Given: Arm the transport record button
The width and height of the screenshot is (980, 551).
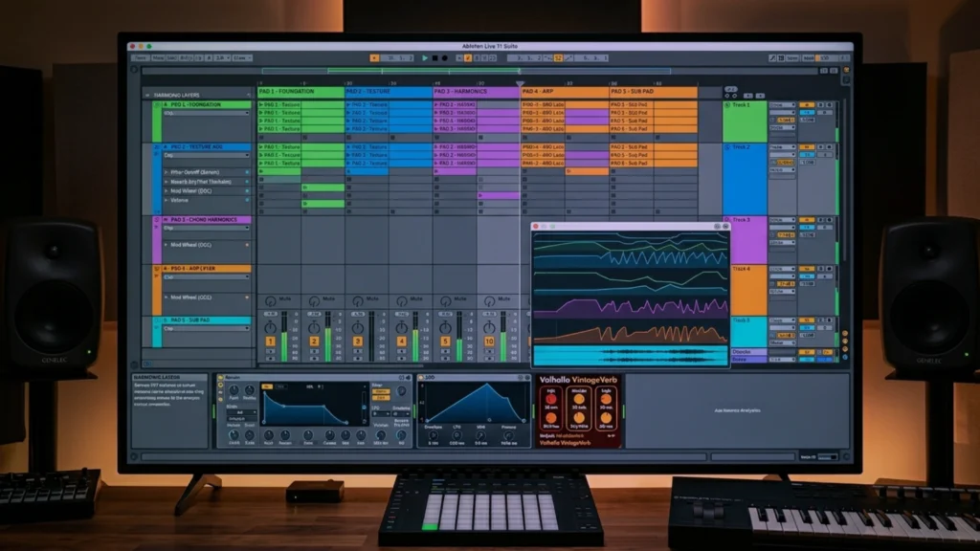Looking at the screenshot, I should [x=444, y=58].
